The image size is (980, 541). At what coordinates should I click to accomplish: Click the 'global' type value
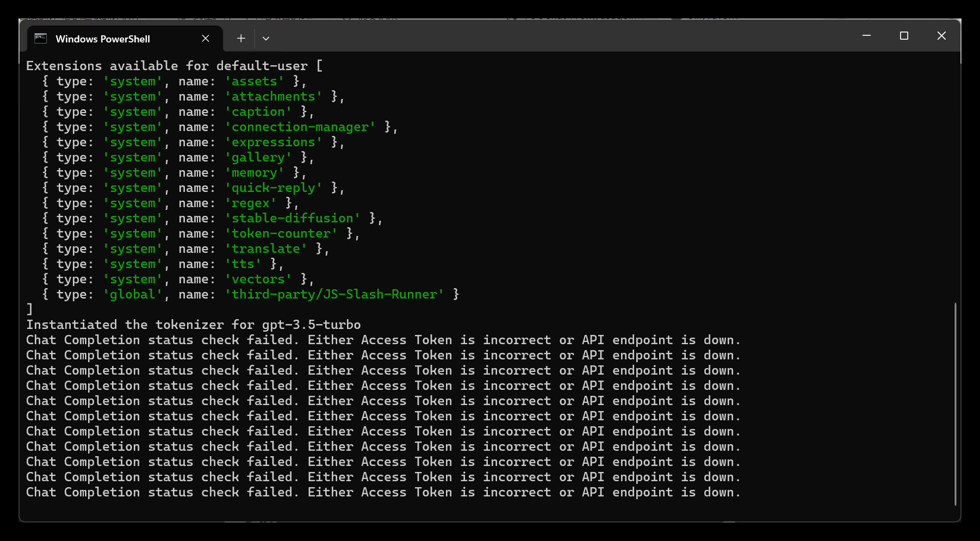[133, 295]
